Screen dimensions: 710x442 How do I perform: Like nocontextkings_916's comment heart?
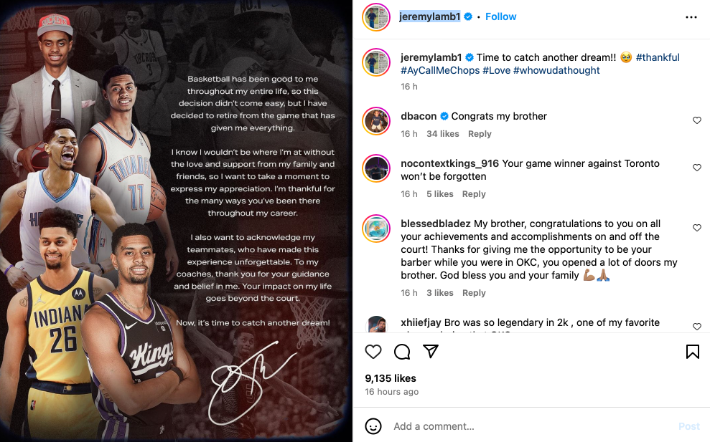pyautogui.click(x=697, y=168)
